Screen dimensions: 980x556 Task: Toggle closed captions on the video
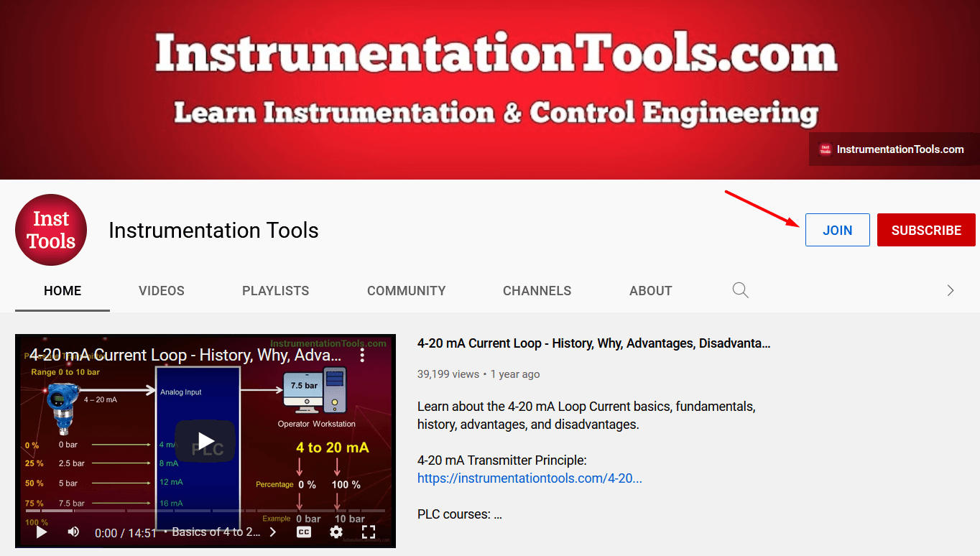click(x=304, y=532)
